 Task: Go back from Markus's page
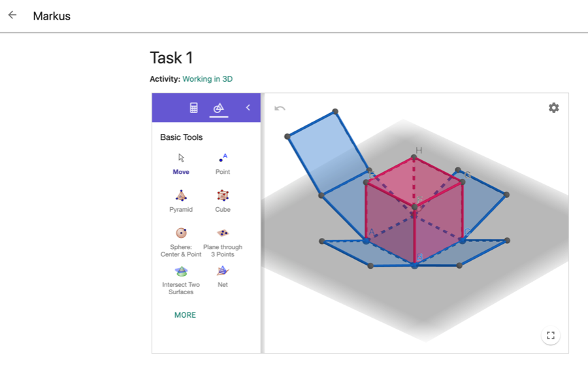pos(12,15)
